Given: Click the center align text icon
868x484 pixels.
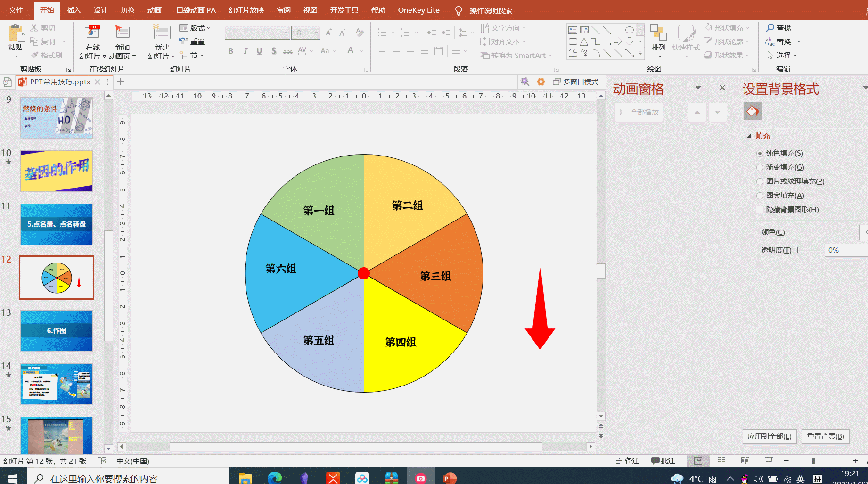Looking at the screenshot, I should click(396, 51).
